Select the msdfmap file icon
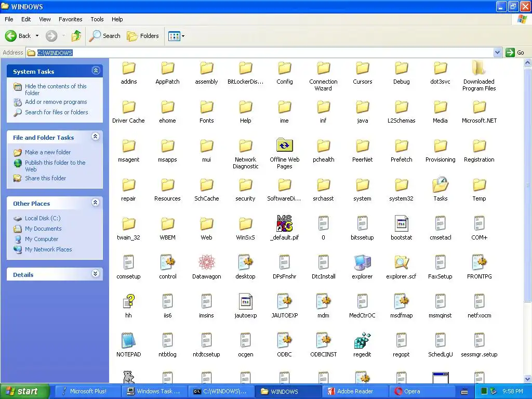The width and height of the screenshot is (532, 399). click(x=402, y=301)
